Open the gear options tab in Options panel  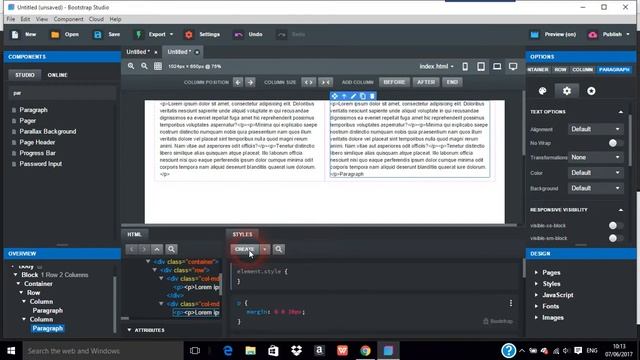[567, 91]
